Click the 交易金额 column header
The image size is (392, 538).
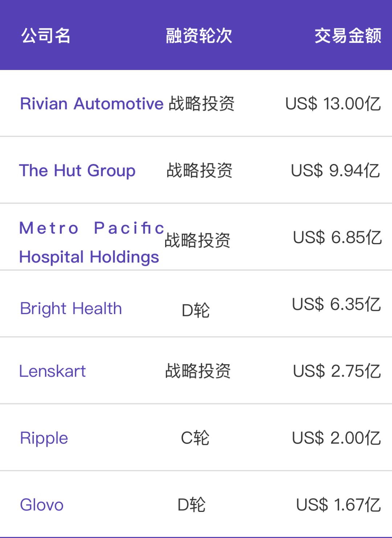(348, 36)
